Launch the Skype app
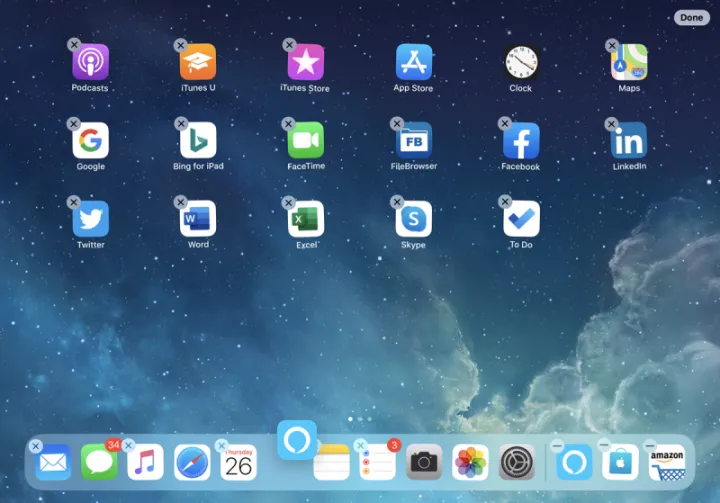This screenshot has height=503, width=720. pyautogui.click(x=413, y=218)
